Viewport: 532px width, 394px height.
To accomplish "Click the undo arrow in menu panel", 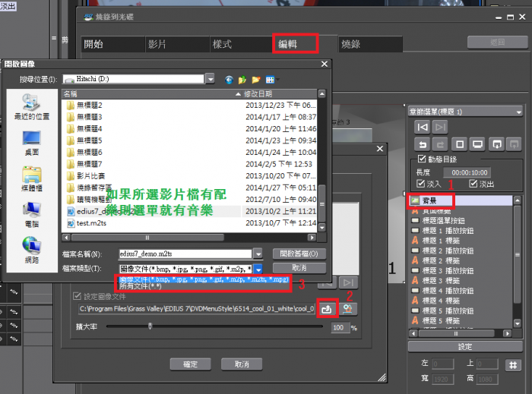I will pyautogui.click(x=422, y=143).
